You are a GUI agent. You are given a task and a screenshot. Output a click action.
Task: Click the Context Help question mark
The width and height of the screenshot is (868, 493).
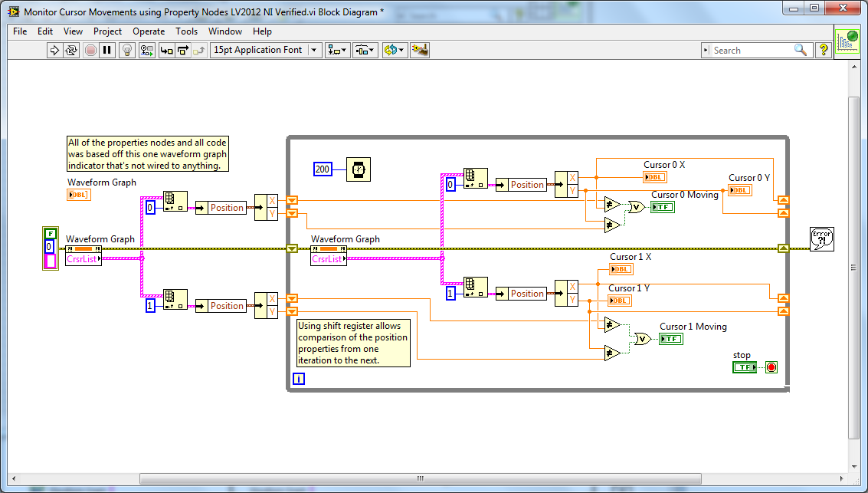tap(823, 51)
